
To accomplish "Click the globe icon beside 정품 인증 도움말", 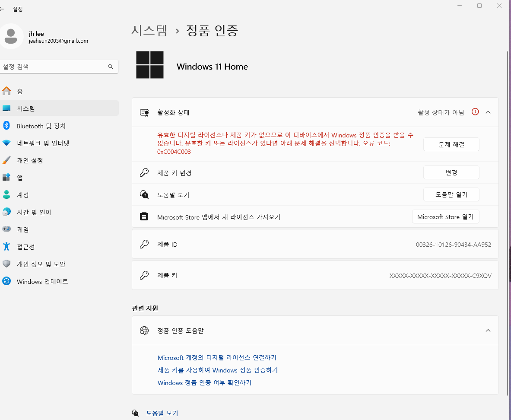I will point(144,331).
